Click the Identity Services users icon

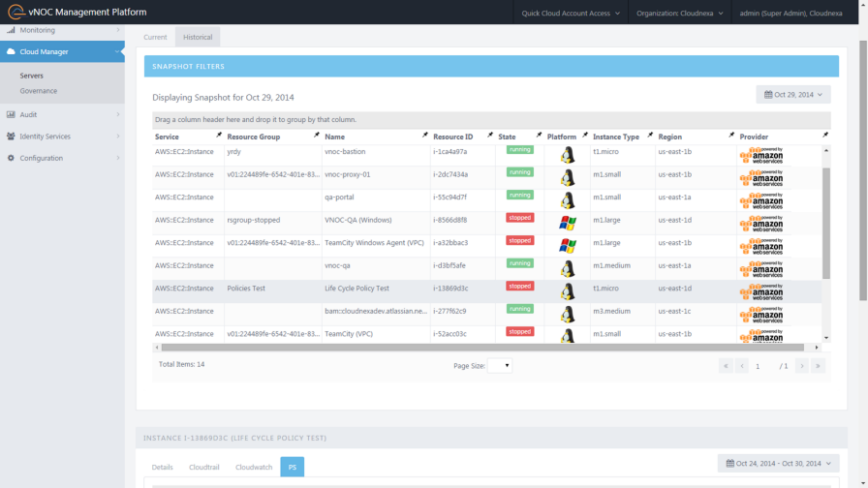[x=11, y=137]
